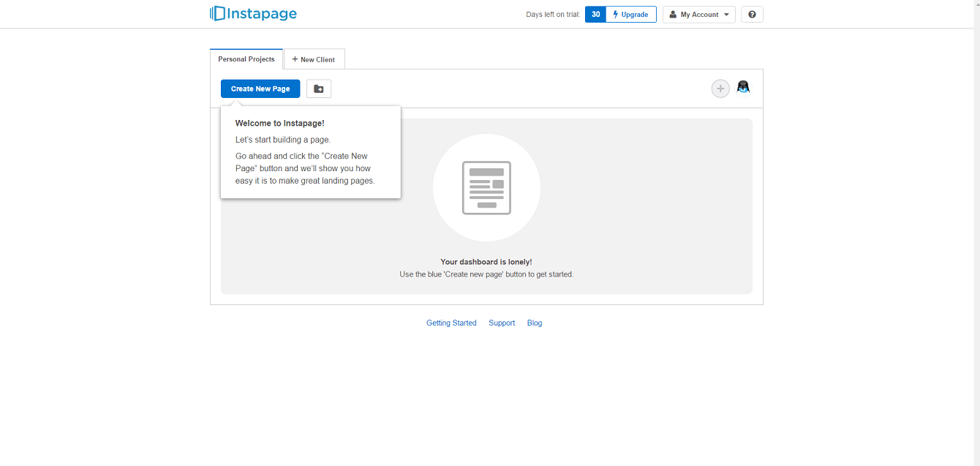Open the Getting Started link
This screenshot has width=980, height=466.
coord(451,323)
